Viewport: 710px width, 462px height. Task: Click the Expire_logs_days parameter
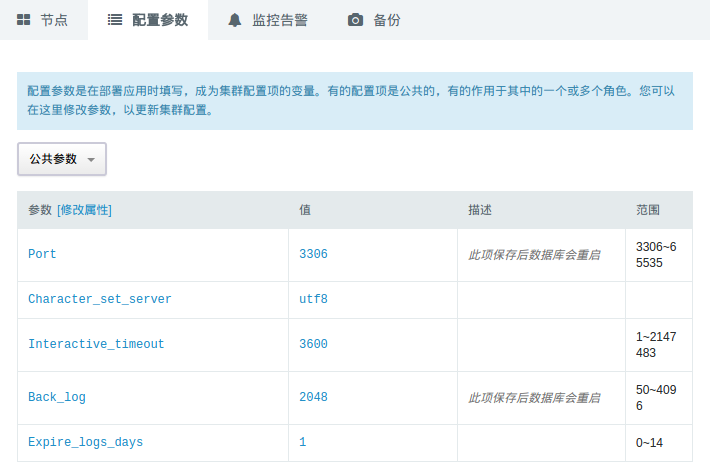pyautogui.click(x=85, y=442)
